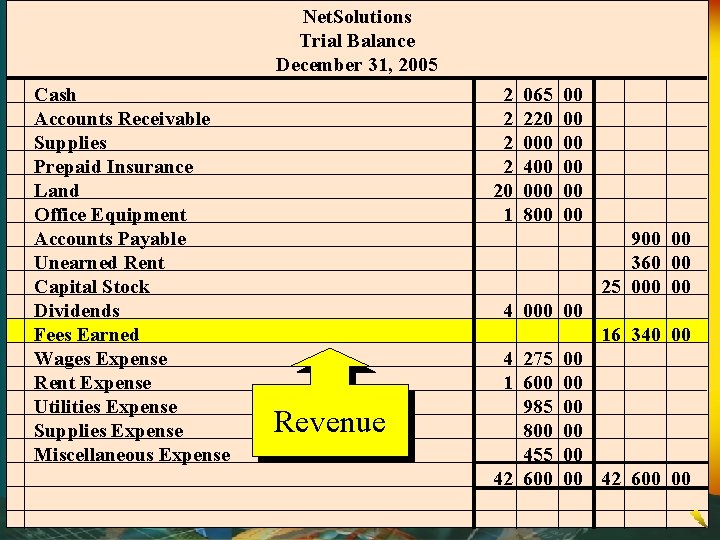
Task: Click the 'Unearned Rent' account label
Action: [99, 263]
